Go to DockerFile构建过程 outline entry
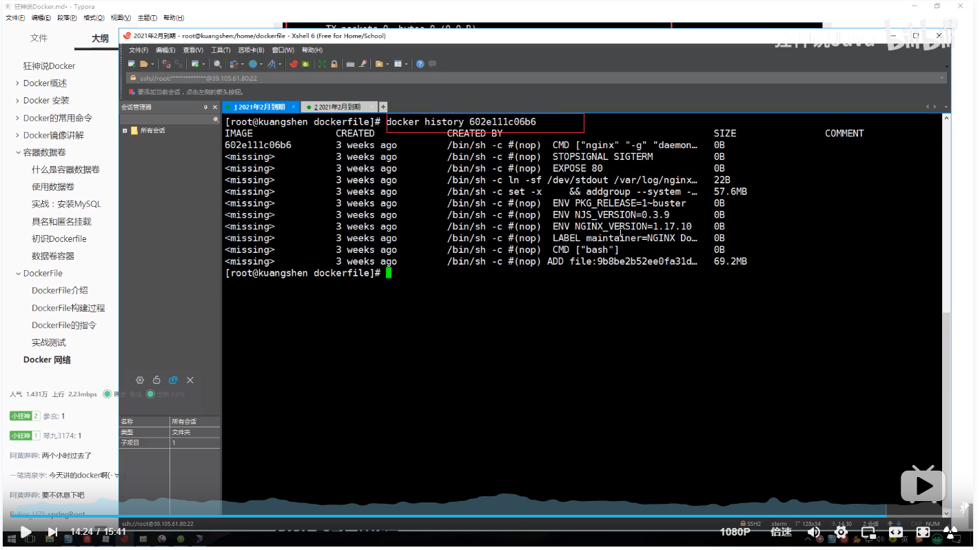980x550 pixels. click(68, 308)
